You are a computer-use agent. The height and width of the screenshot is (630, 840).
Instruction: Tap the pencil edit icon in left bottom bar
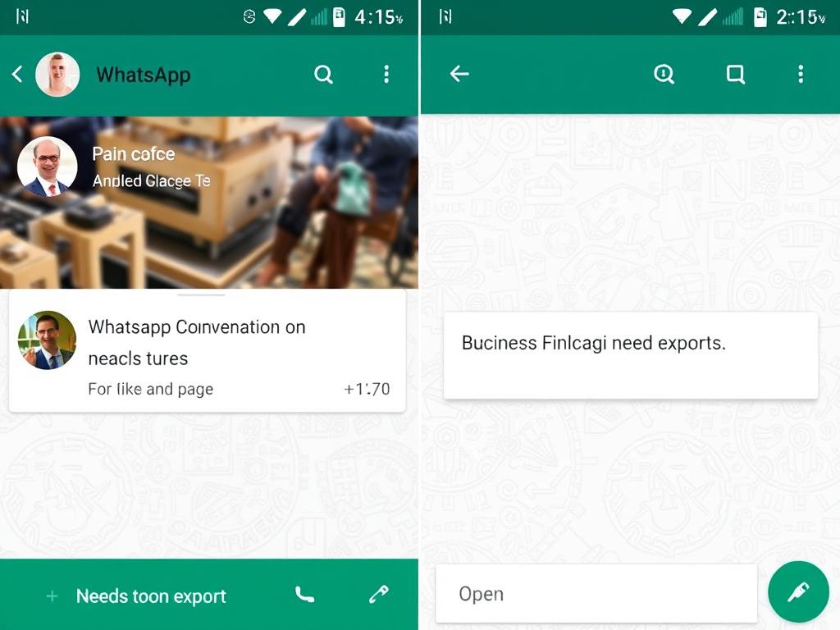tap(379, 594)
